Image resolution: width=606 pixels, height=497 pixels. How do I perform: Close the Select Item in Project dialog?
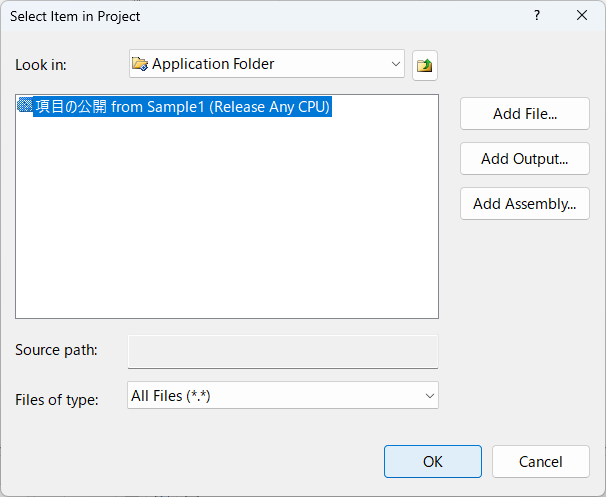coord(582,15)
